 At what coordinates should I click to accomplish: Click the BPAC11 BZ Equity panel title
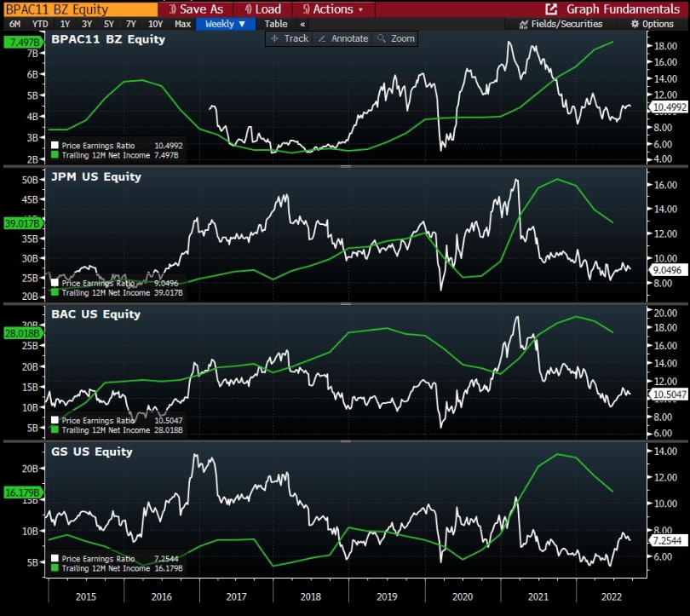click(108, 39)
